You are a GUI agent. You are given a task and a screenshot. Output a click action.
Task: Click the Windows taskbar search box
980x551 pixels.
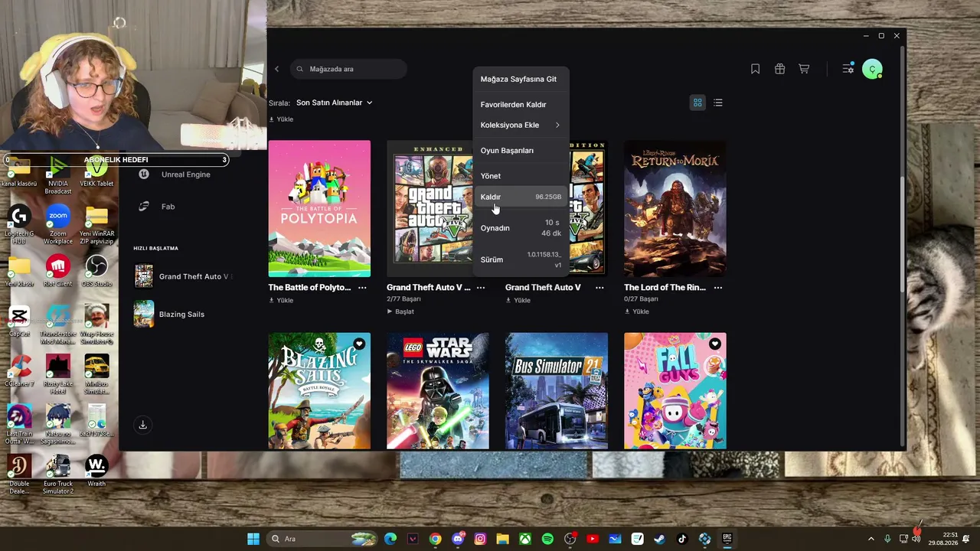(322, 539)
